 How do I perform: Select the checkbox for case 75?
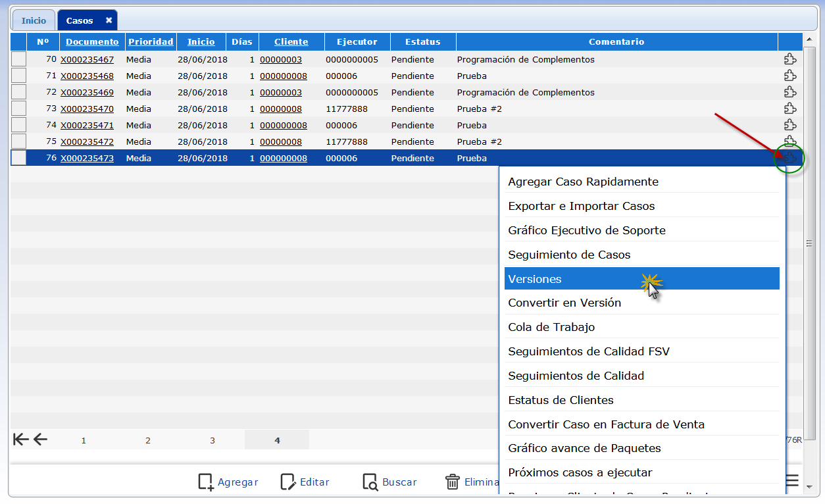tap(19, 141)
